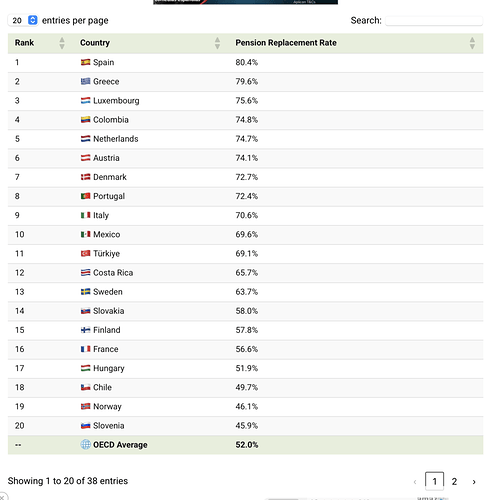Click the next page chevron
The height and width of the screenshot is (500, 496).
(x=474, y=482)
